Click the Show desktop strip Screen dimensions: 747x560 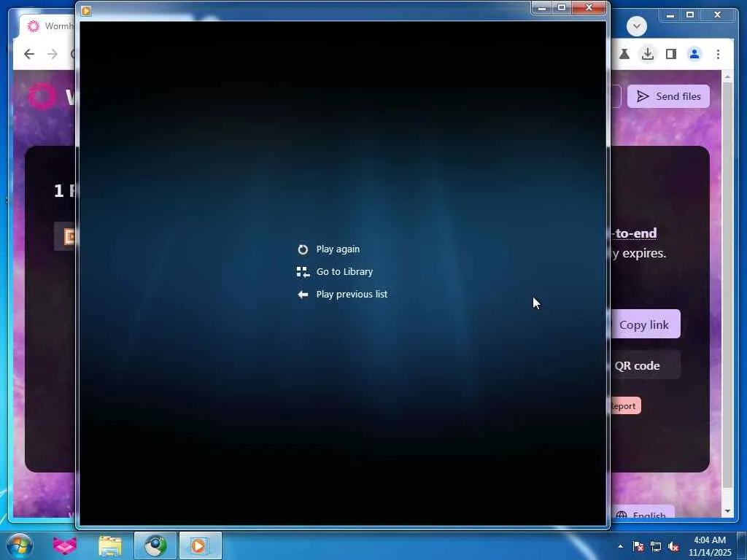click(742, 545)
